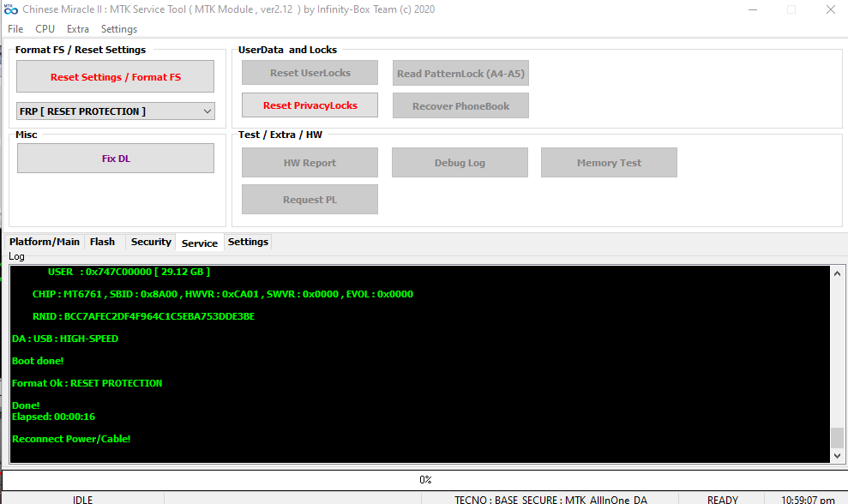This screenshot has width=848, height=504.
Task: Click the Infinity-Box app icon in title bar
Action: 11,9
